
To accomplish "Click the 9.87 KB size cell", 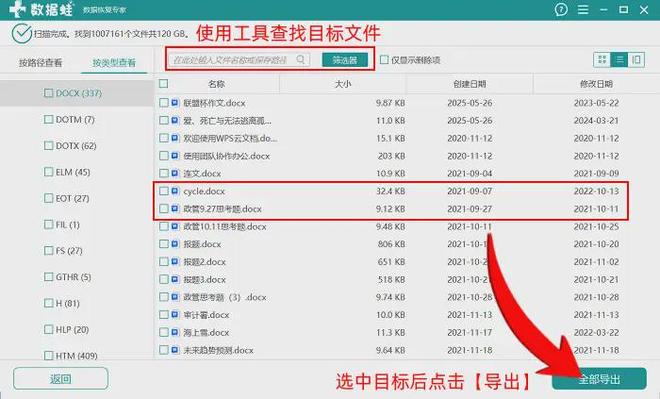I will 390,103.
